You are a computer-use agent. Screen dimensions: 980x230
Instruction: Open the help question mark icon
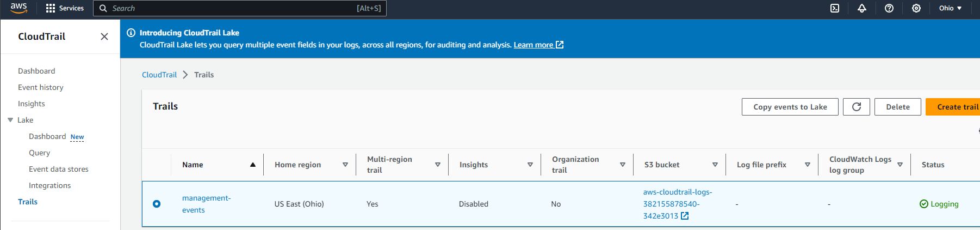[889, 8]
